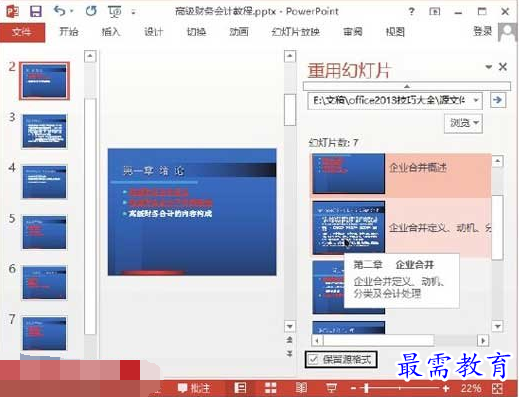This screenshot has height=397, width=519.
Task: Click the 登录 sign-in link
Action: click(x=482, y=32)
